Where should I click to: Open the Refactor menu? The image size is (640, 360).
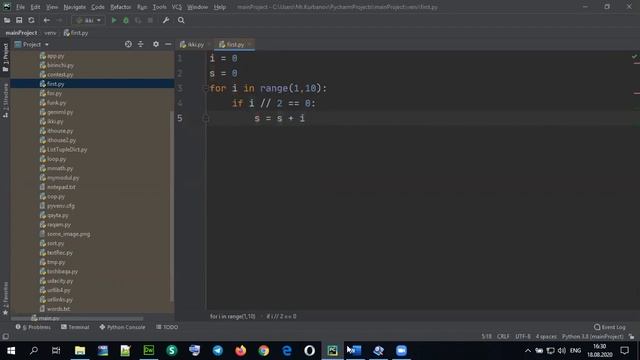(121, 7)
